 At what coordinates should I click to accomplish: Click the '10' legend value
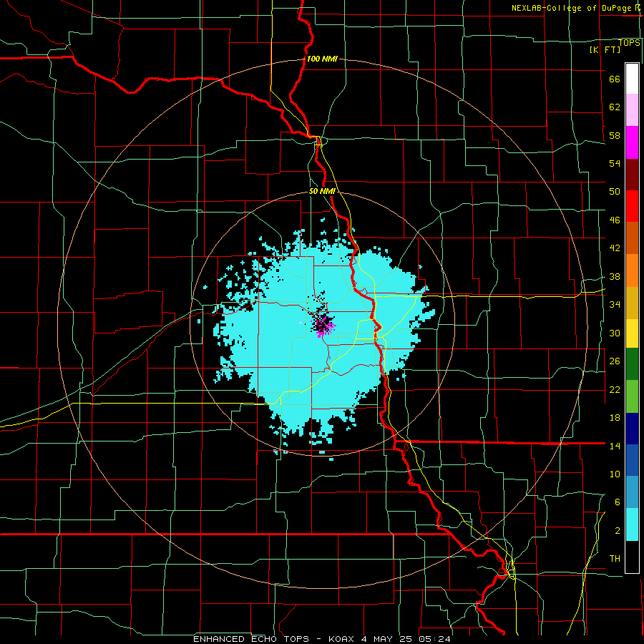click(615, 474)
